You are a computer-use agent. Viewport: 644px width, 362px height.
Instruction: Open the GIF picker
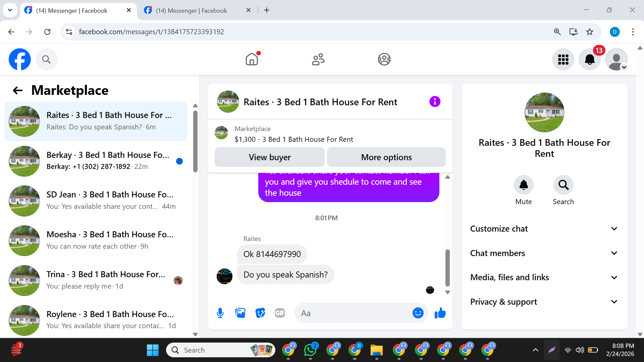(280, 313)
